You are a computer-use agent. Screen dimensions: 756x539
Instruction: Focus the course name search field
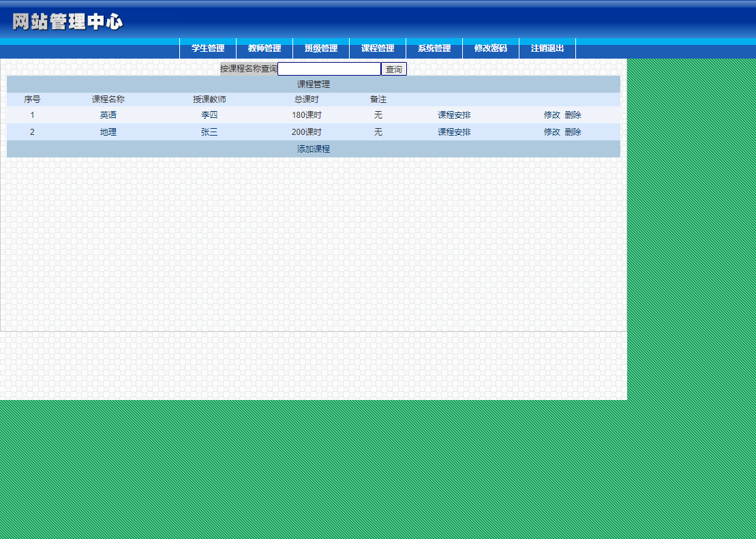coord(329,69)
